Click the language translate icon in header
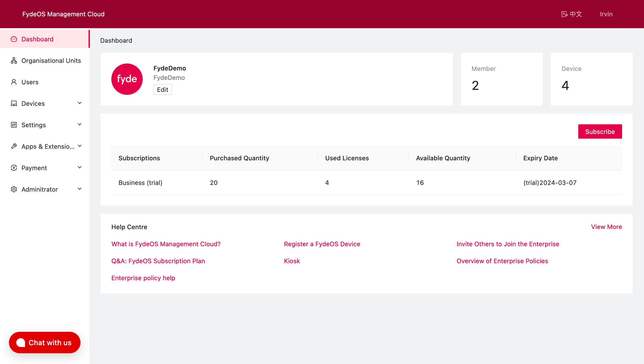Image resolution: width=644 pixels, height=364 pixels. (x=564, y=14)
